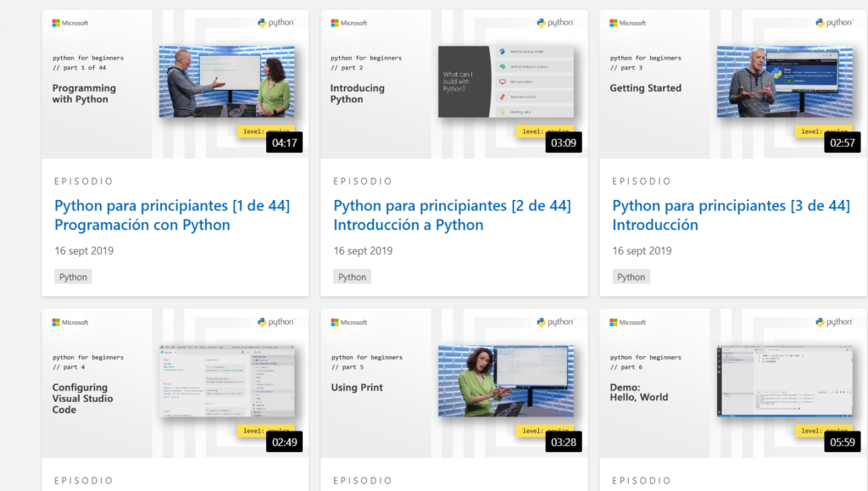This screenshot has width=868, height=491.
Task: Click 'What can I build with Python?' thumbnail
Action: (x=505, y=81)
